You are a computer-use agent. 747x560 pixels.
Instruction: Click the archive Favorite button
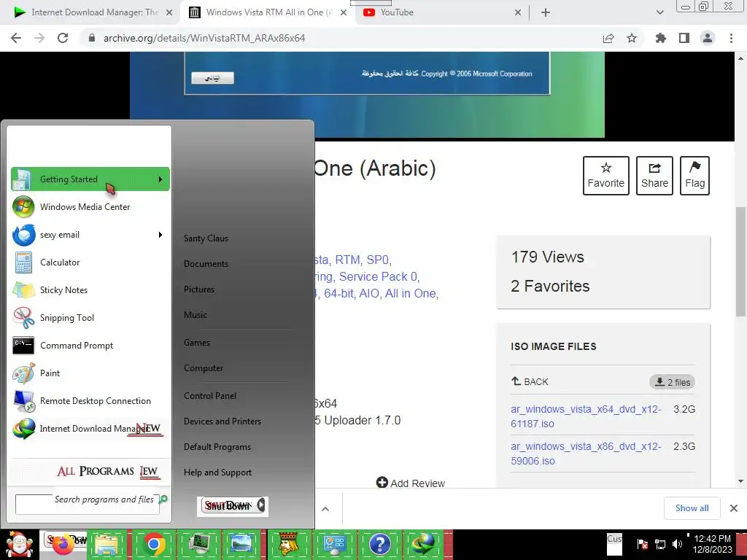tap(606, 176)
